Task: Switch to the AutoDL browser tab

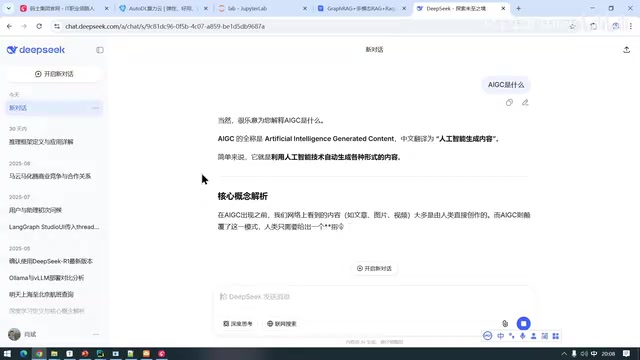Action: (163, 8)
